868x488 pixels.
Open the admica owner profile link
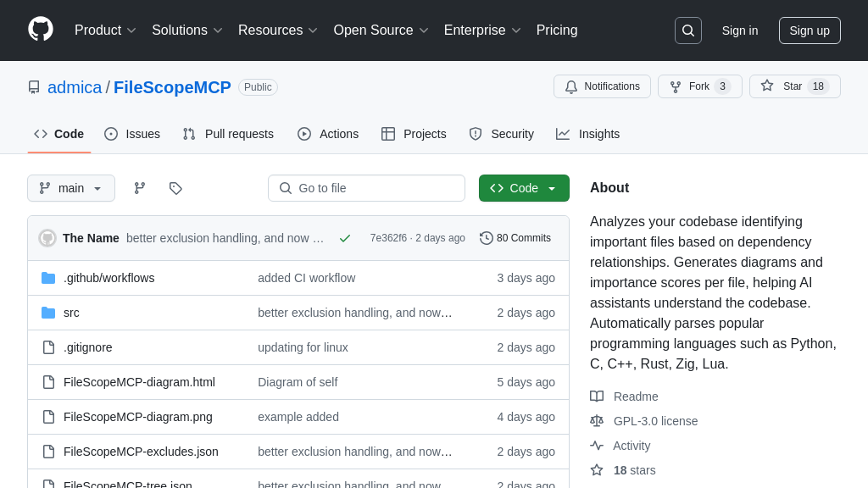tap(75, 87)
